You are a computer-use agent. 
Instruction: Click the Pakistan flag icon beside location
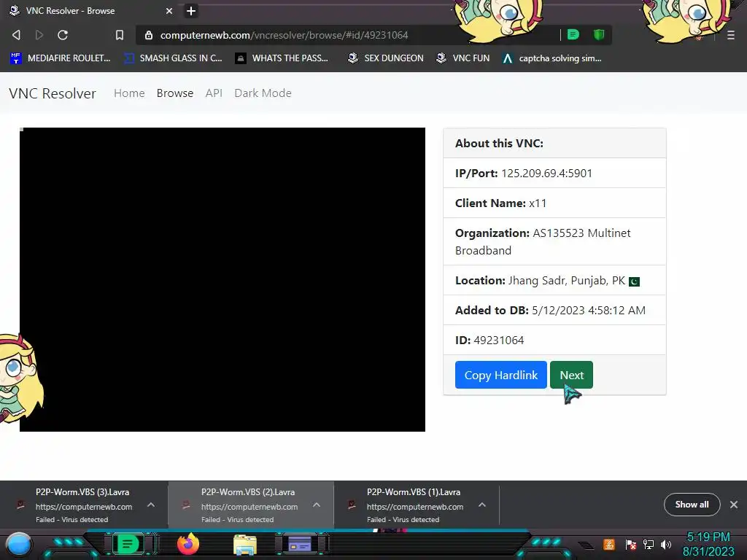(x=634, y=281)
